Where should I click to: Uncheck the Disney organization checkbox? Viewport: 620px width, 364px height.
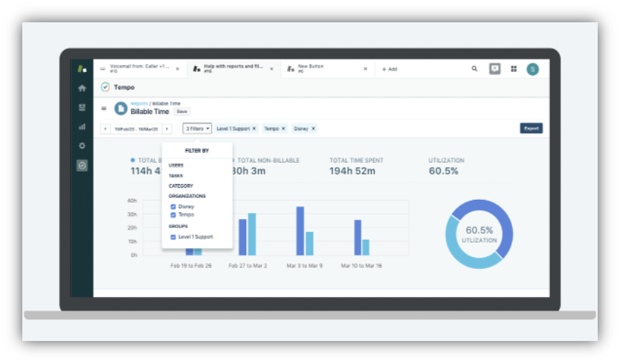click(173, 207)
